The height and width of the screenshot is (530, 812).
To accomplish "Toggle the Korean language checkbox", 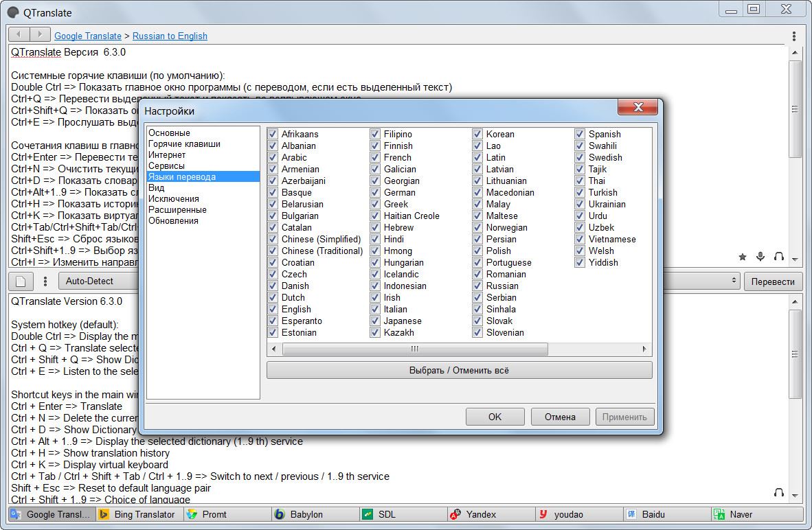I will 477,134.
